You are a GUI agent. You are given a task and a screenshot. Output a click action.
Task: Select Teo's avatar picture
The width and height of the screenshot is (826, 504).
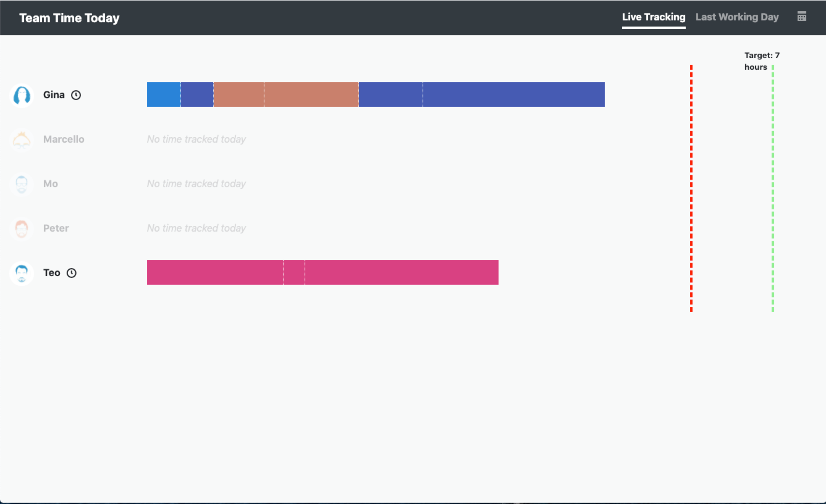(22, 273)
